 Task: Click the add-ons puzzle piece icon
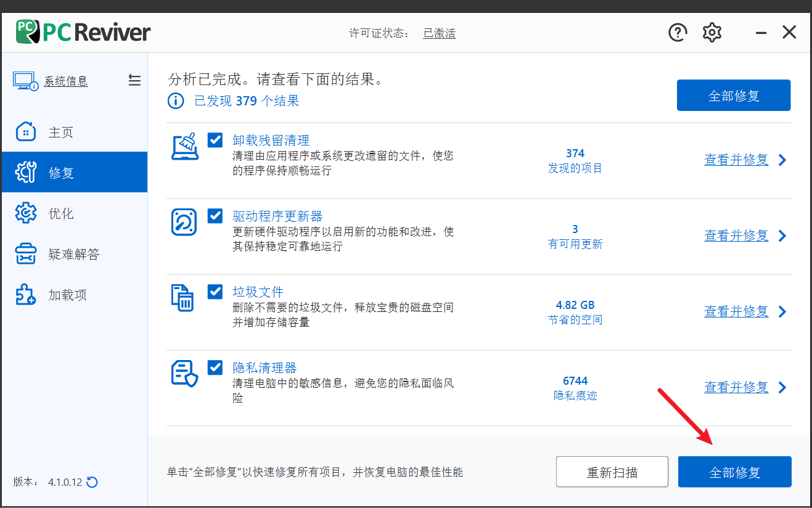pyautogui.click(x=26, y=295)
